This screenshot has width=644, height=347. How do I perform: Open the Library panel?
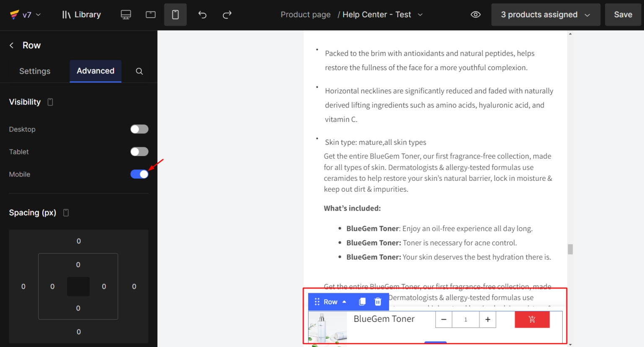click(x=81, y=14)
